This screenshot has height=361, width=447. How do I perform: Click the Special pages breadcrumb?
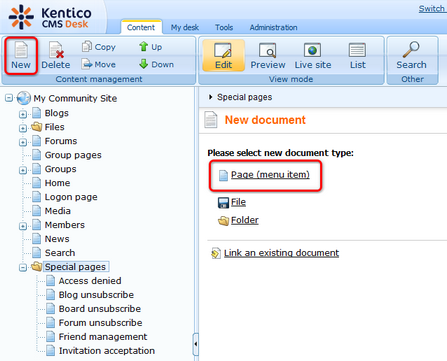244,97
